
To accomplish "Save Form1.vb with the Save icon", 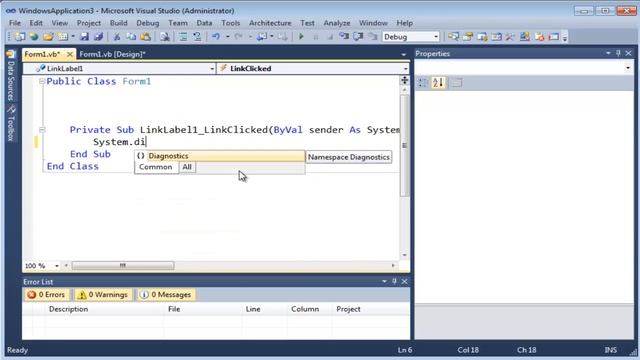I will pyautogui.click(x=84, y=37).
